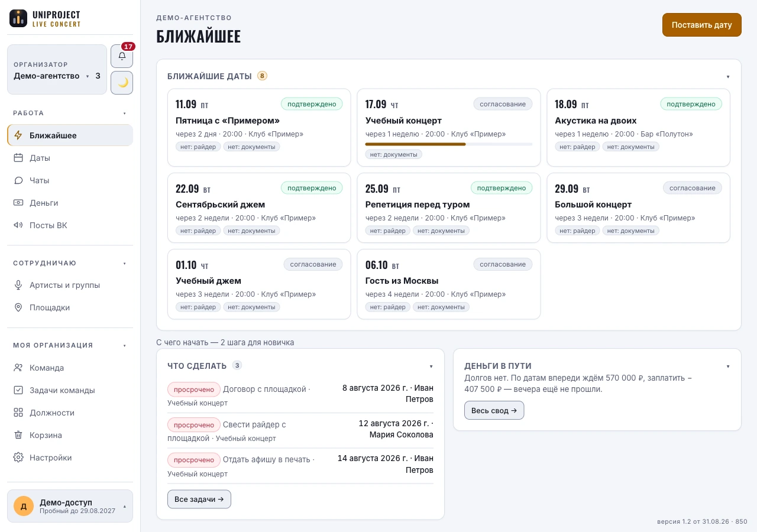757x532 pixels.
Task: Collapse the Что сделать panel
Action: pos(431,366)
